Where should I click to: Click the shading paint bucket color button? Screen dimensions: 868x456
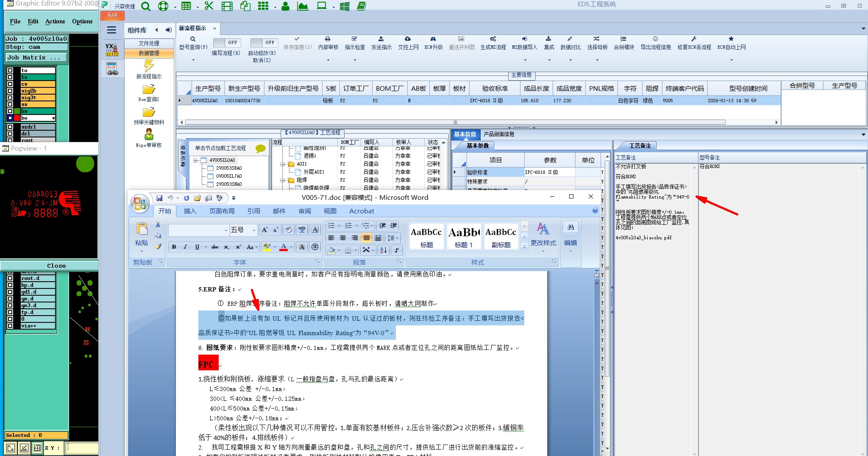pyautogui.click(x=332, y=250)
